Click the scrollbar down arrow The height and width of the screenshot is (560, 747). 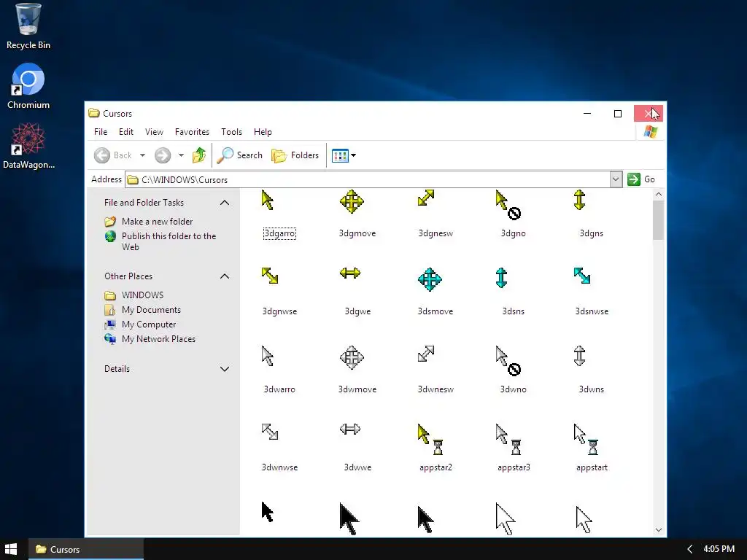pyautogui.click(x=659, y=530)
